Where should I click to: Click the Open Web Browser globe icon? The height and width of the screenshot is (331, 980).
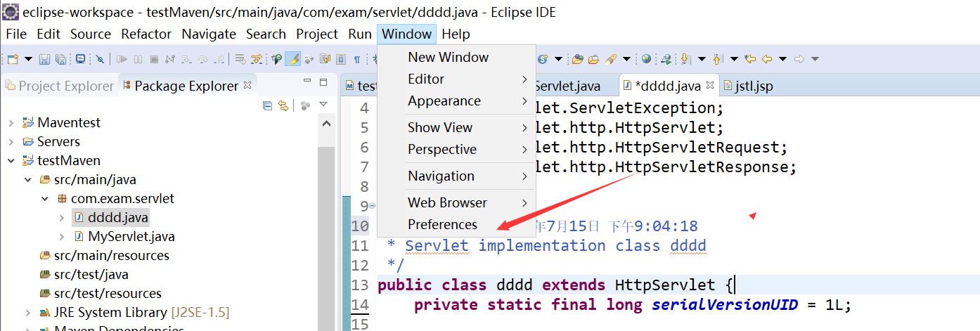(646, 59)
